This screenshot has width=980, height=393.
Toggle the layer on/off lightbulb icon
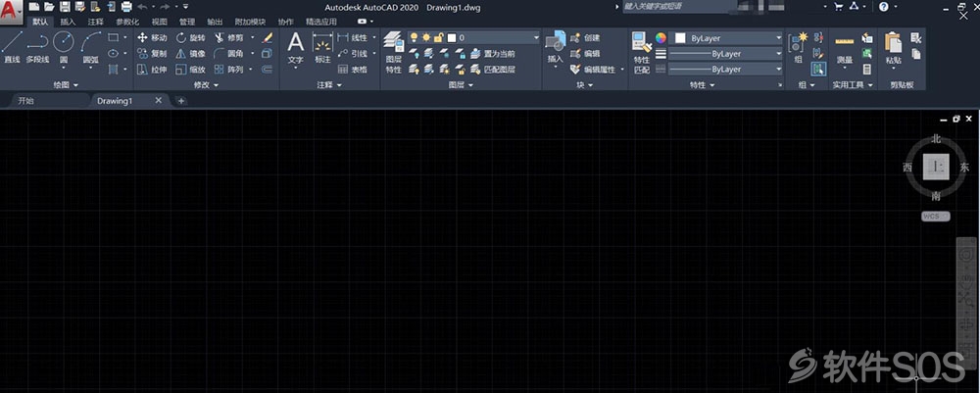(414, 37)
